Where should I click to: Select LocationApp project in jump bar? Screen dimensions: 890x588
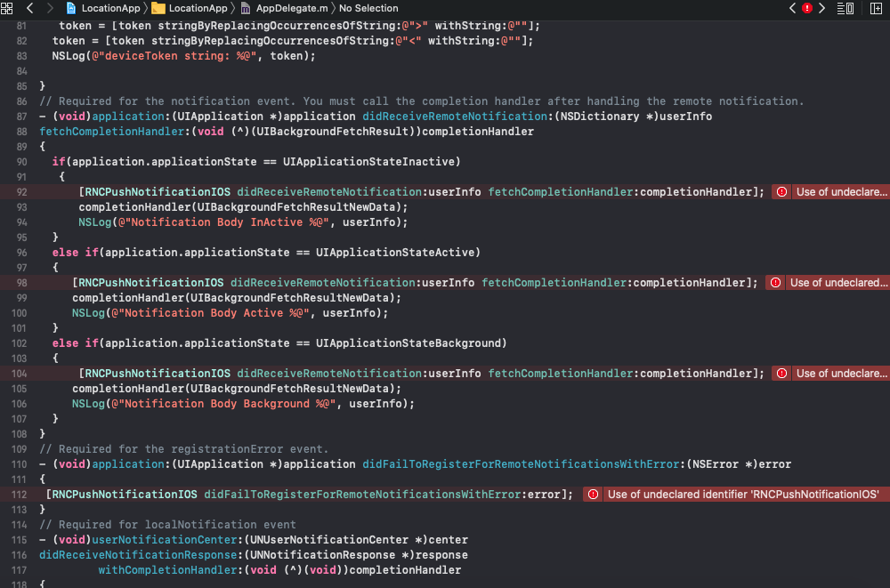click(x=103, y=9)
